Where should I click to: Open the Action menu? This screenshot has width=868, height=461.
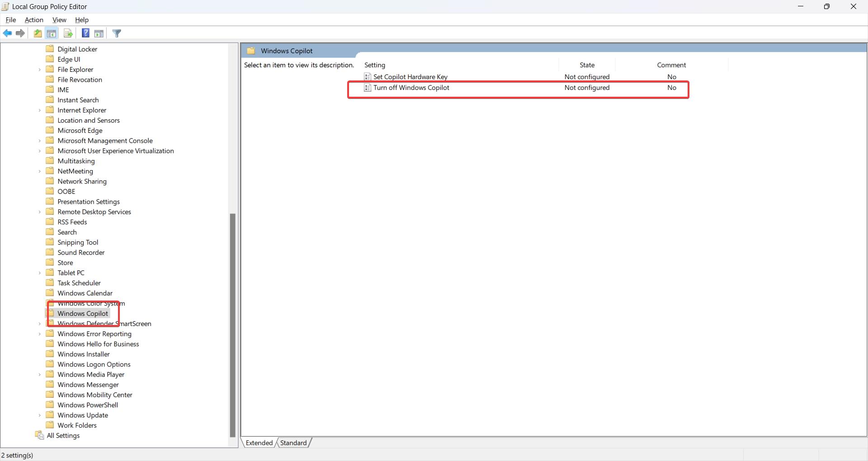point(34,20)
